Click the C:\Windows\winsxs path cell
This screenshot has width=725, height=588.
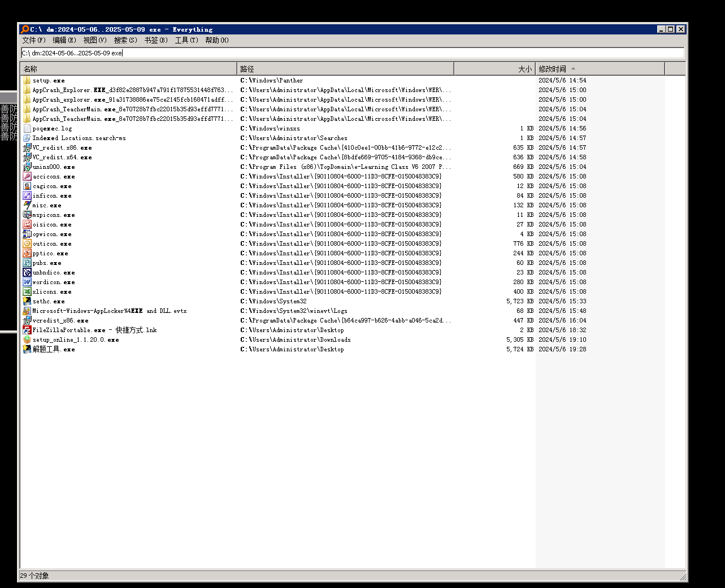coord(270,129)
